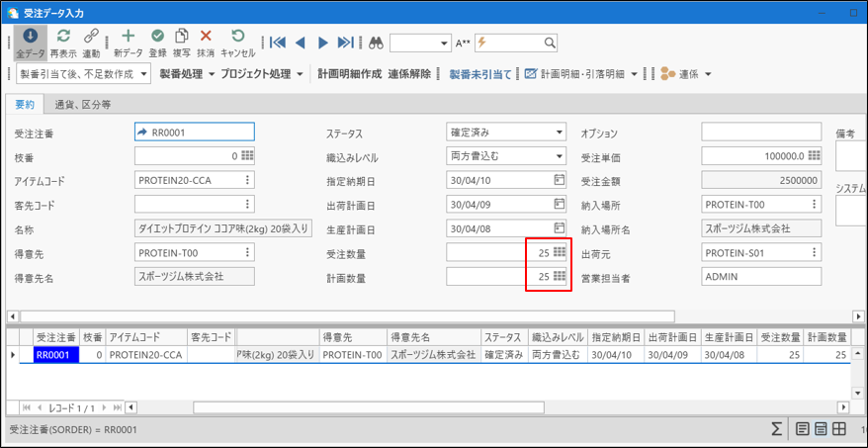
Task: Open calendar for 出荷計画日
Action: click(x=560, y=204)
